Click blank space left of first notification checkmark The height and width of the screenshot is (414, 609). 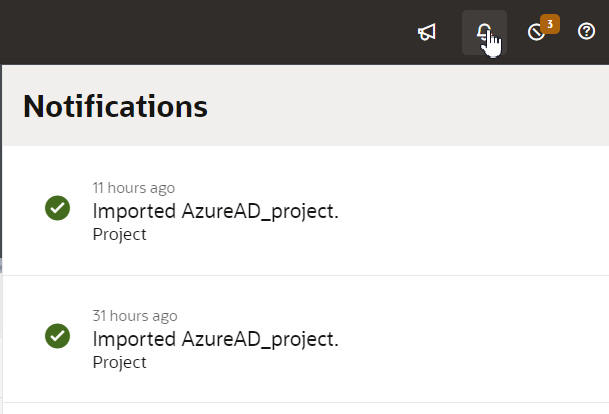pyautogui.click(x=22, y=208)
